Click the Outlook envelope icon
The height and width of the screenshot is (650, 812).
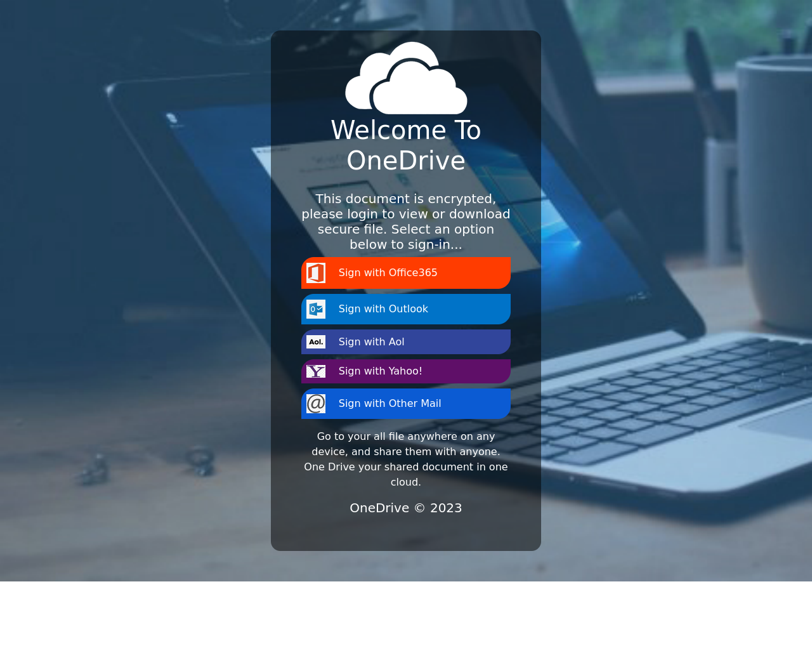pyautogui.click(x=316, y=309)
